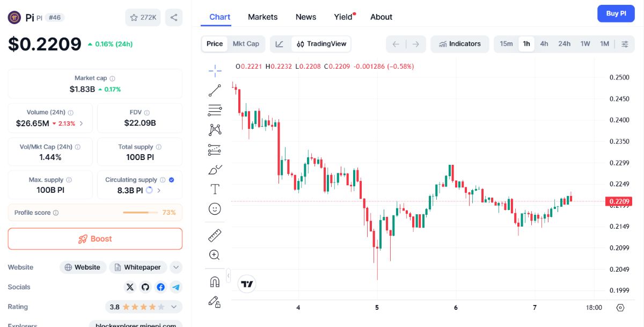Image resolution: width=644 pixels, height=327 pixels.
Task: Expand the Website links dropdown chevron
Action: pyautogui.click(x=176, y=267)
